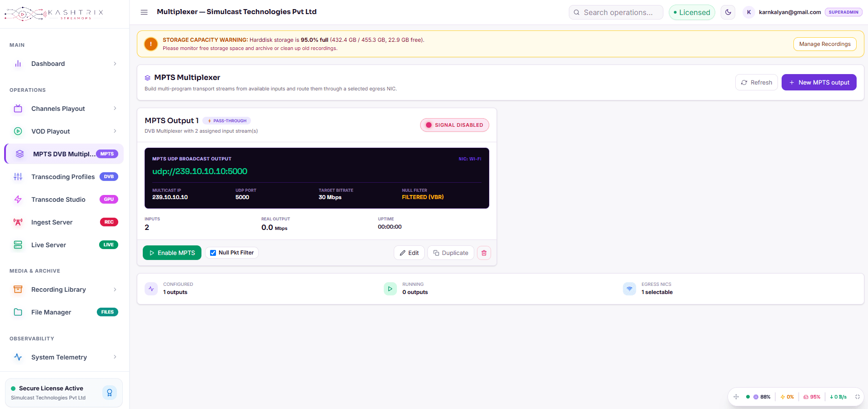Refresh the MPTS Multiplexer list
Viewport: 868px width, 409px height.
757,82
